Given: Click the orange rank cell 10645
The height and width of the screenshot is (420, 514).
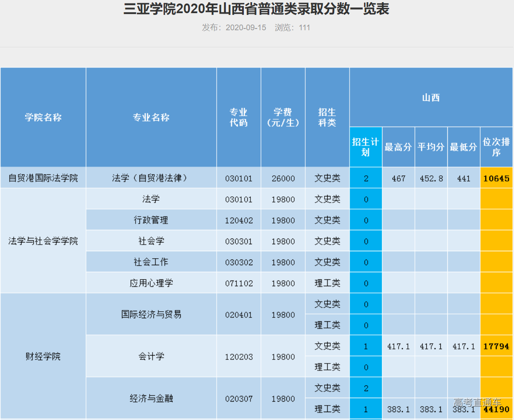Looking at the screenshot, I should pyautogui.click(x=496, y=178).
